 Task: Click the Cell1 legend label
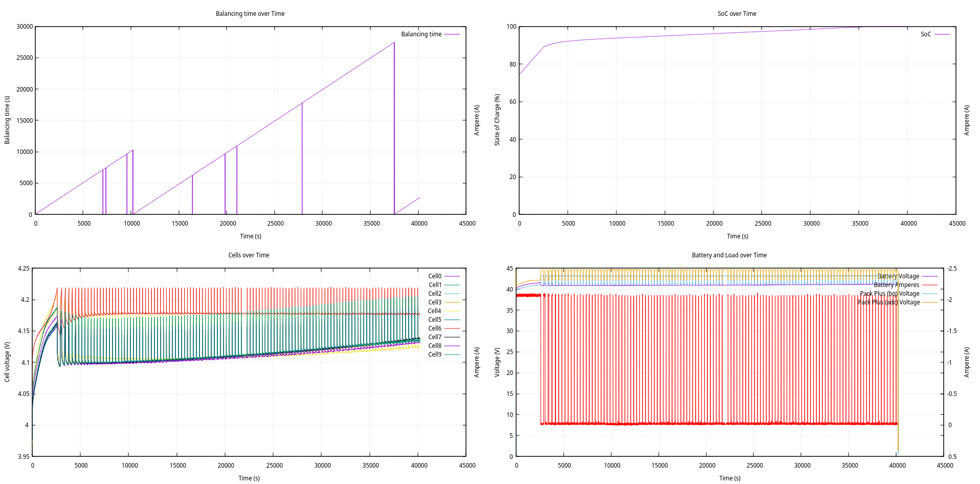[x=435, y=285]
